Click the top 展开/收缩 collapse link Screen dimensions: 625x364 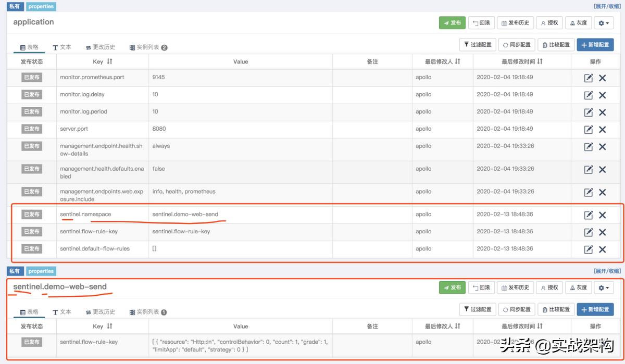607,7
